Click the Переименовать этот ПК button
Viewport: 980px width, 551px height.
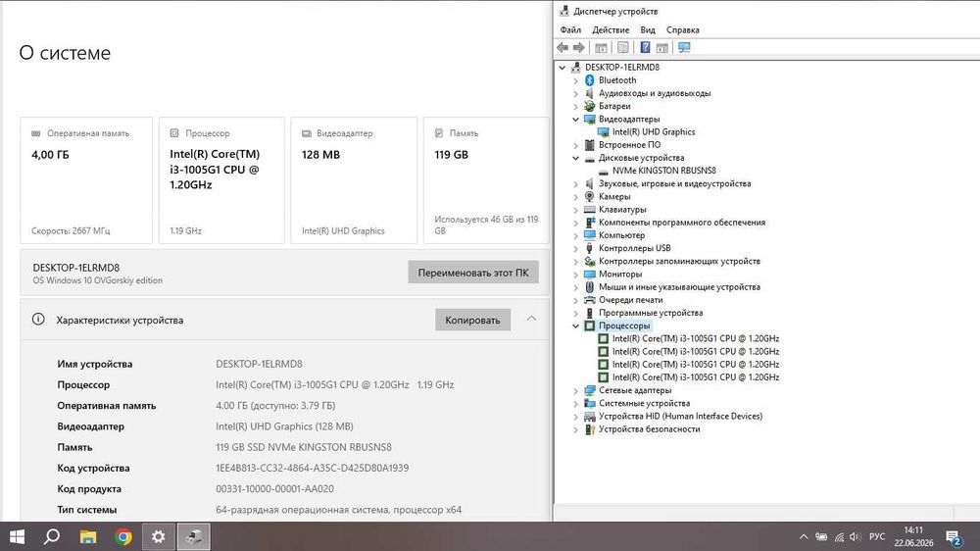tap(473, 273)
